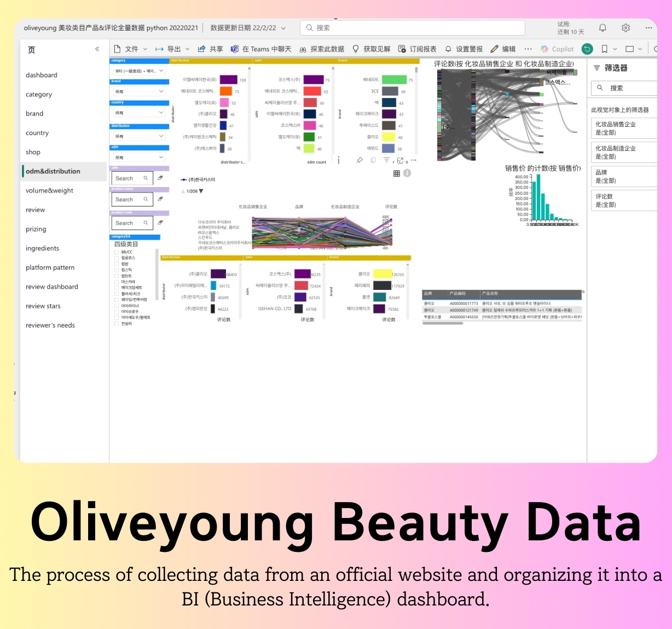This screenshot has height=629, width=672.
Task: Click the table grid icon above the parallel chart
Action: tap(397, 173)
